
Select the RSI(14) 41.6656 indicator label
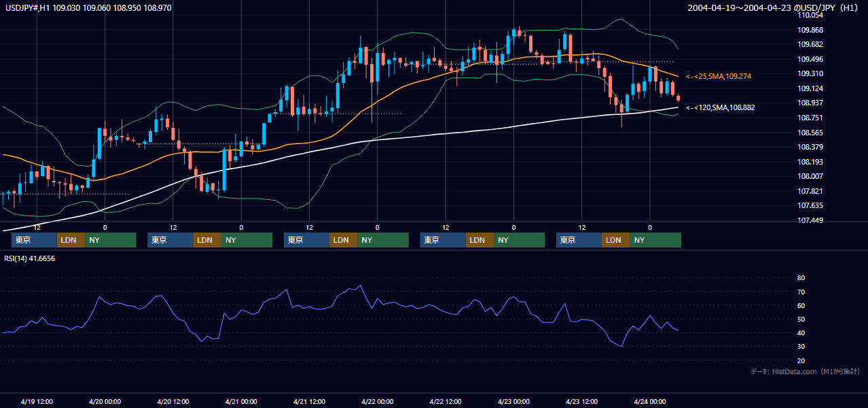(x=30, y=258)
